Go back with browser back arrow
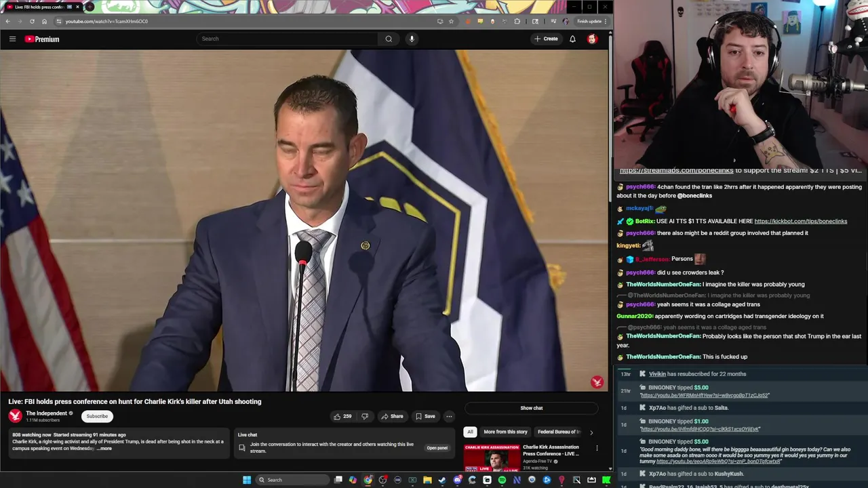 [x=7, y=21]
